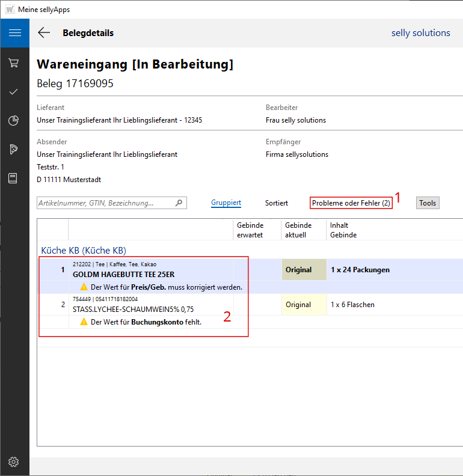Show Probleme oder Fehler (2) filter
Viewport: 463px width, 476px height.
351,203
